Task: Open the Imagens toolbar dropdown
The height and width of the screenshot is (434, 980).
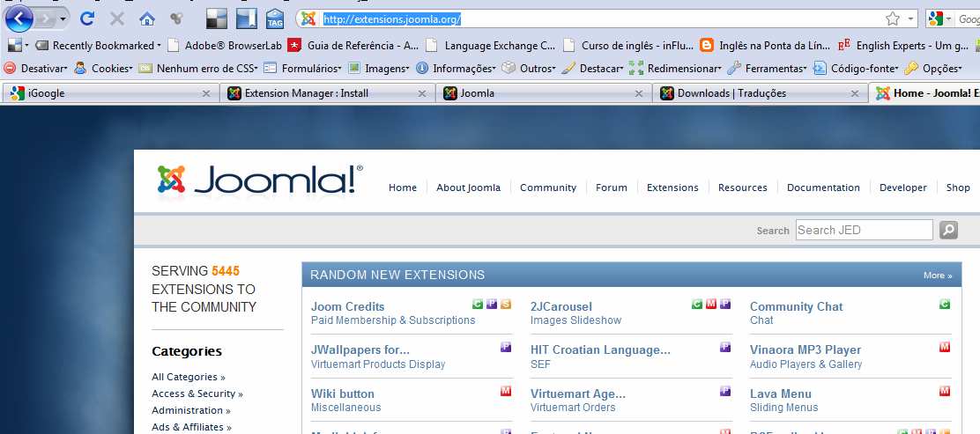Action: 379,68
